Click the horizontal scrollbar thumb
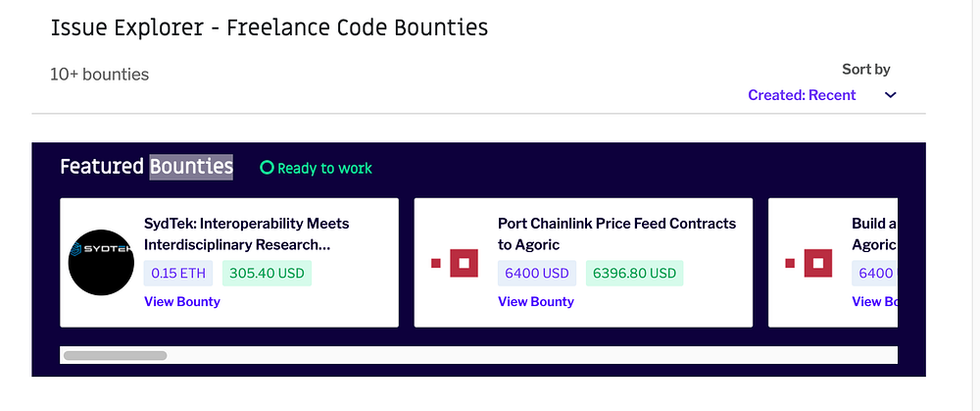 pos(115,355)
